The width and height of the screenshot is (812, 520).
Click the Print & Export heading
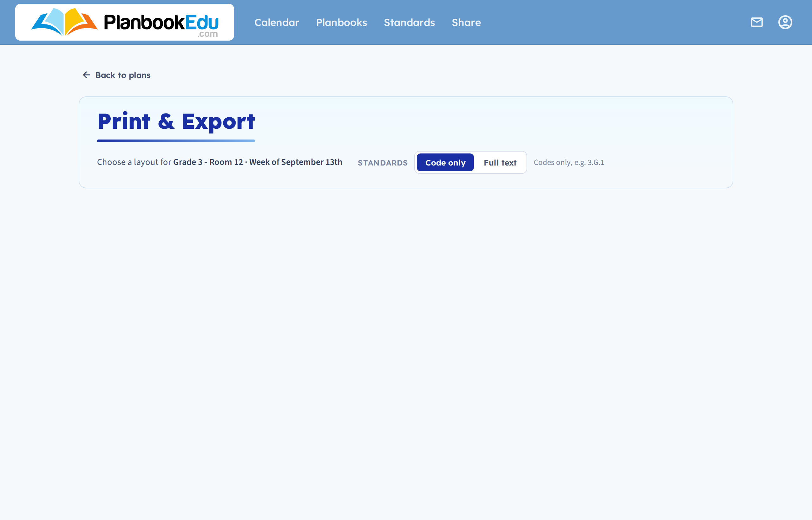176,121
